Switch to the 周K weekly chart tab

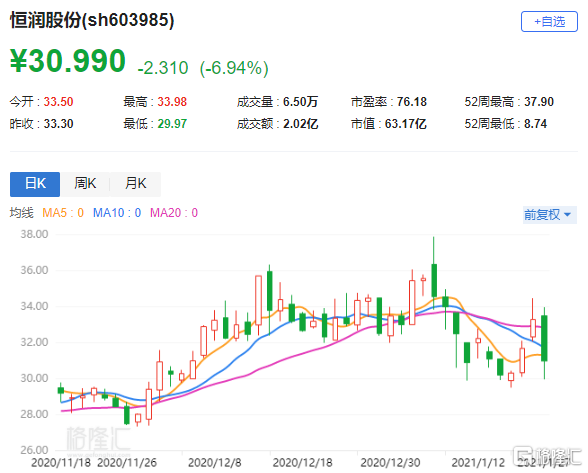pos(85,184)
